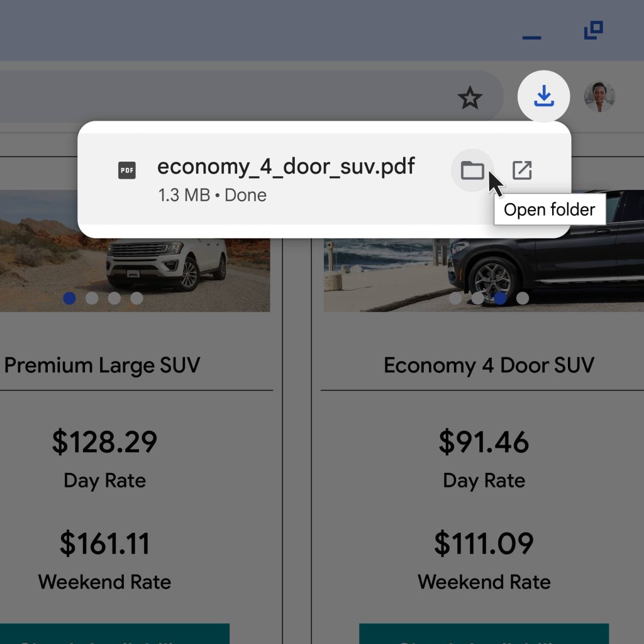
Task: Select fourth carousel dot for Premium Large SUV
Action: point(136,298)
